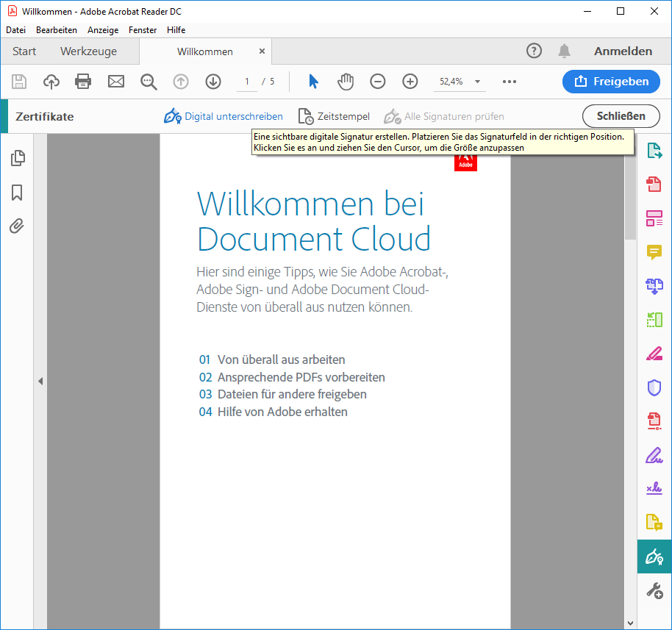Open the yellow Send for Comments icon
Screen dimensions: 672x630
click(654, 523)
